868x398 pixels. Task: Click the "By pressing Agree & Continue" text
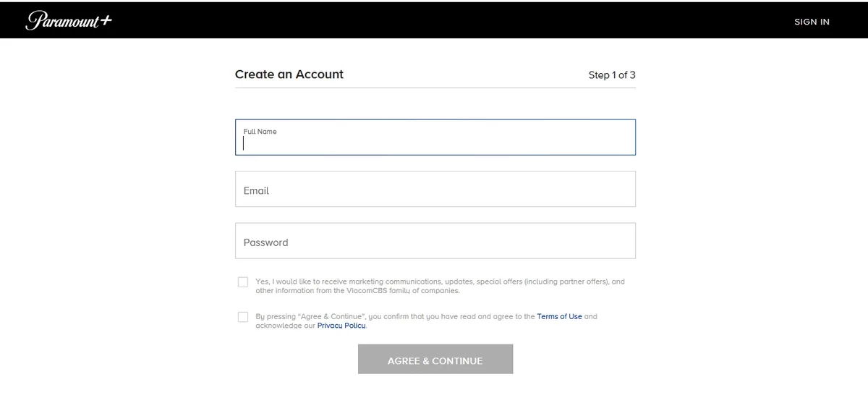coord(362,317)
